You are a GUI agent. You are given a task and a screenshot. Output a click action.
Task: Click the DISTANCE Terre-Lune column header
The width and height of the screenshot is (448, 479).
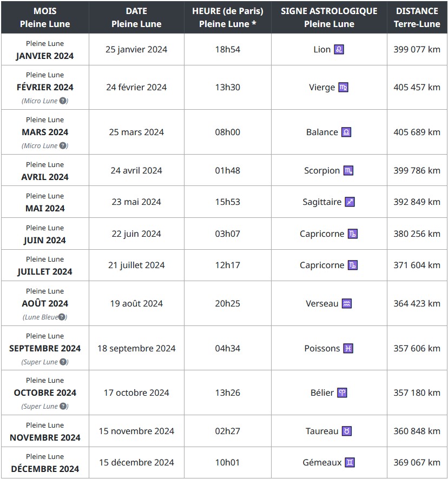(417, 17)
